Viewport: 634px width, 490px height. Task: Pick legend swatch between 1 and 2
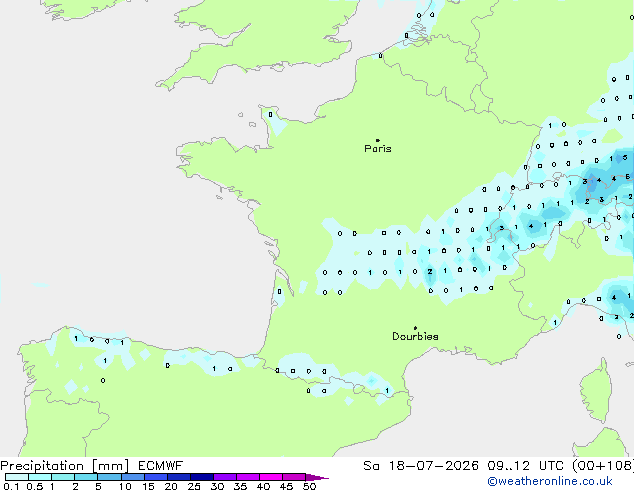point(63,477)
